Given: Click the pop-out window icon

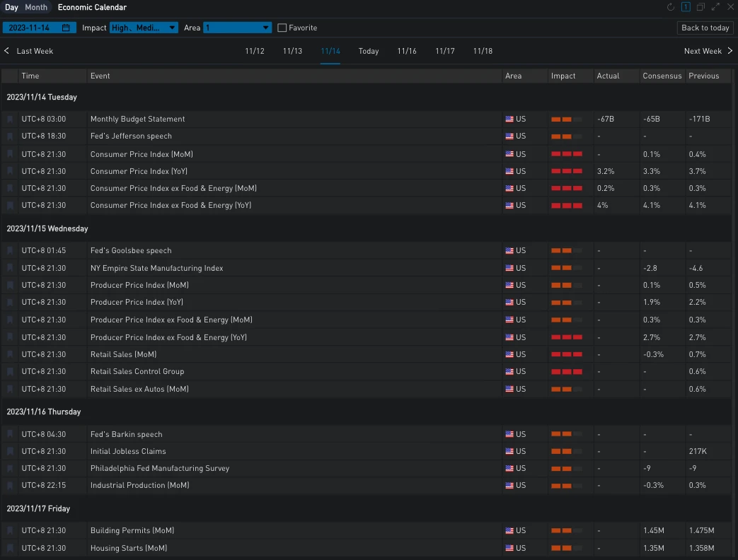Looking at the screenshot, I should 700,7.
